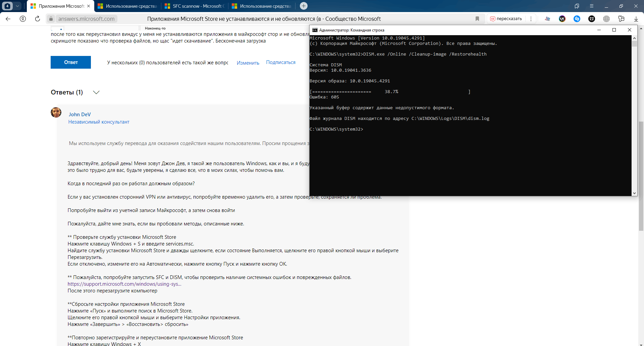Click the Изменить link
Viewport: 644px width, 346px height.
(248, 63)
